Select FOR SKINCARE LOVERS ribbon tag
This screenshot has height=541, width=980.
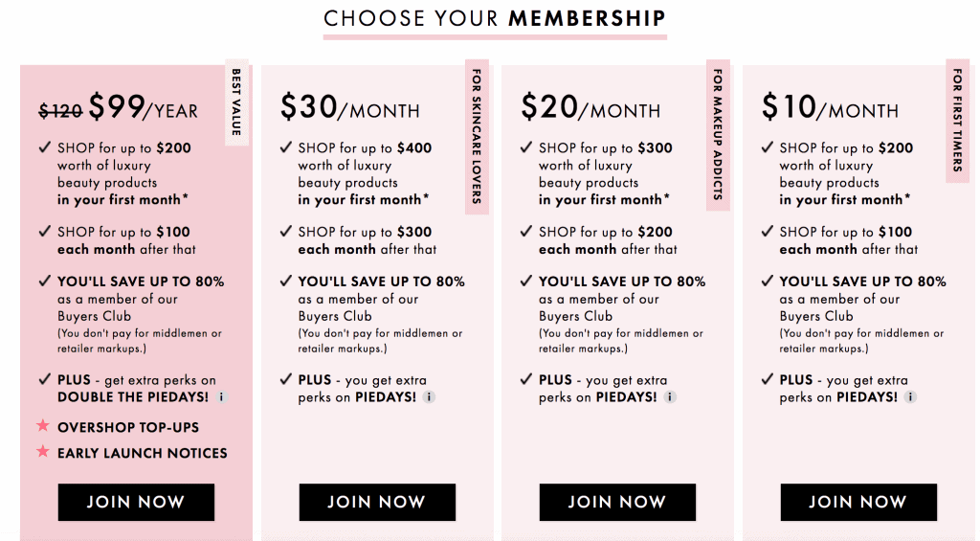click(477, 137)
